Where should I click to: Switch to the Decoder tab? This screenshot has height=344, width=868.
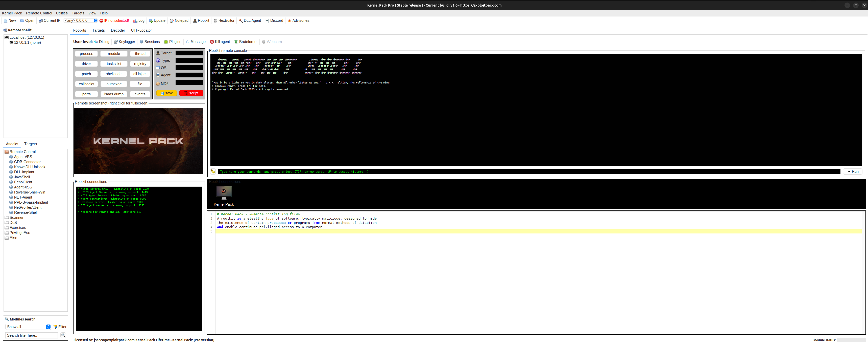point(118,30)
